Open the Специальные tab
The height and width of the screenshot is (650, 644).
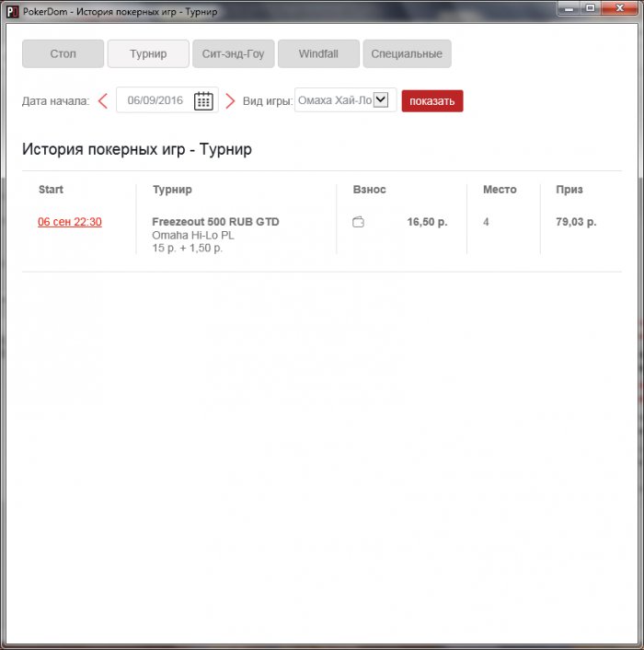[407, 54]
